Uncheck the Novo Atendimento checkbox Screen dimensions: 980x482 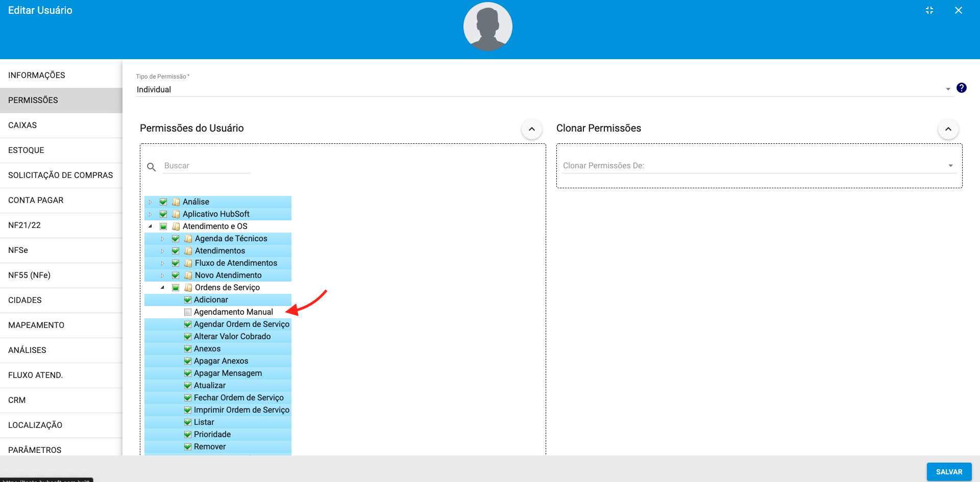click(176, 275)
